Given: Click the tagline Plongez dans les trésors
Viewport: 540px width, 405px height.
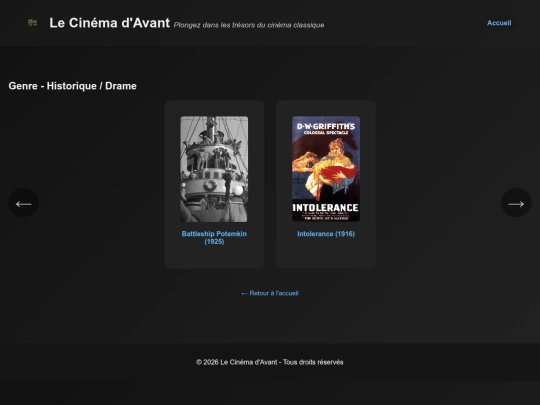Looking at the screenshot, I should [249, 25].
